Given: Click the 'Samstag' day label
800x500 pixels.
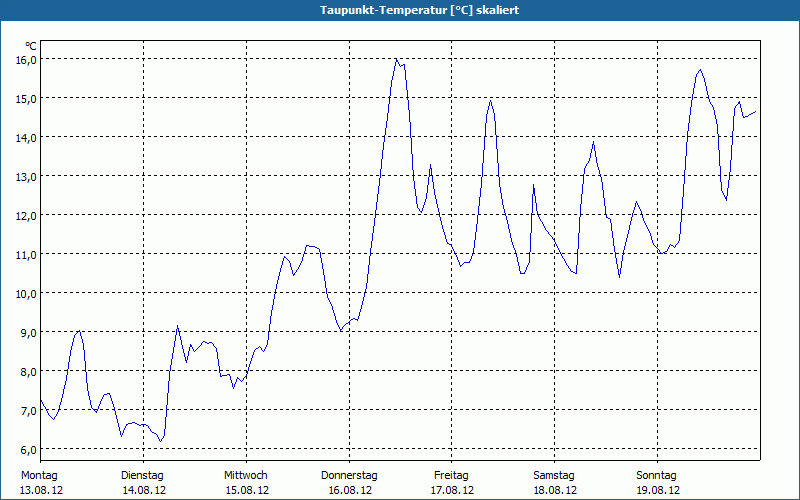Looking at the screenshot, I should 554,476.
